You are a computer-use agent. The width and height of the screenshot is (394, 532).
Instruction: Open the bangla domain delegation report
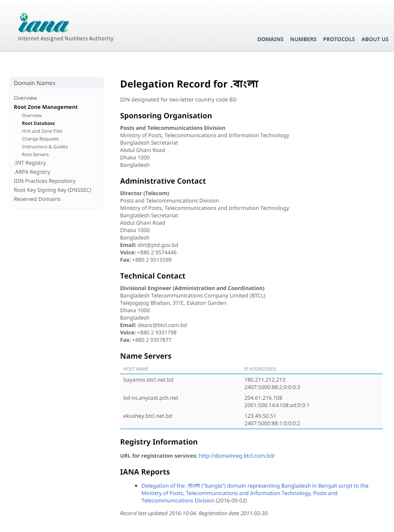[x=254, y=486]
